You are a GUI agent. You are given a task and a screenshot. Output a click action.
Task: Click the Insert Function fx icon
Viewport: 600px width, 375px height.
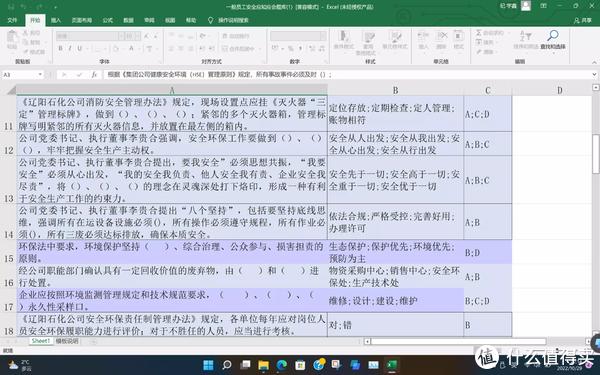(94, 75)
